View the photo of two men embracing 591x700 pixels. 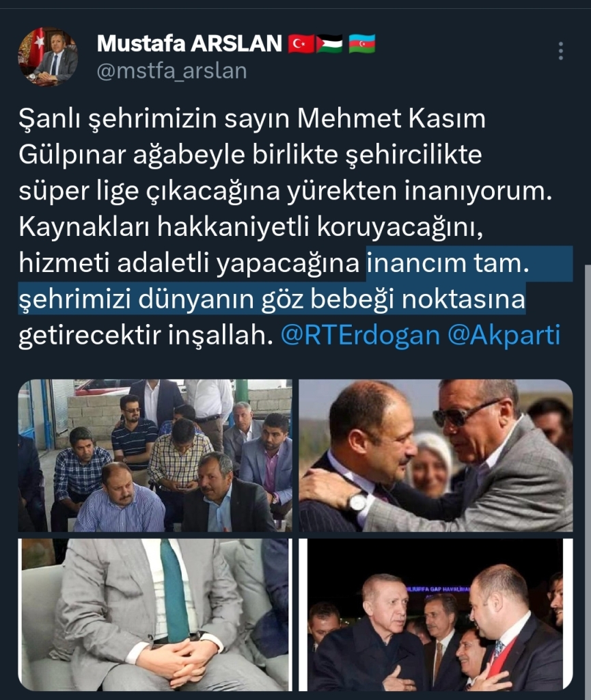(435, 455)
